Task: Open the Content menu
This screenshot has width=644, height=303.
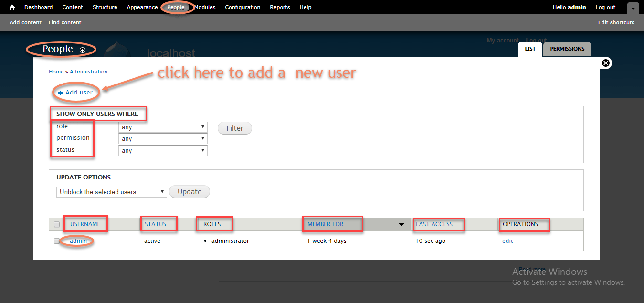Action: tap(73, 7)
